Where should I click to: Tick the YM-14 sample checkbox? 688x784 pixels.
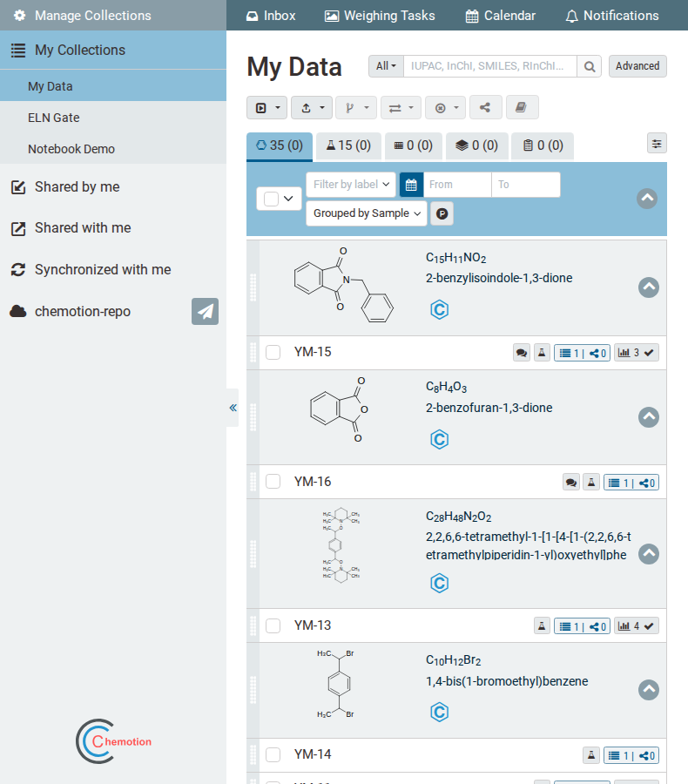coord(273,754)
